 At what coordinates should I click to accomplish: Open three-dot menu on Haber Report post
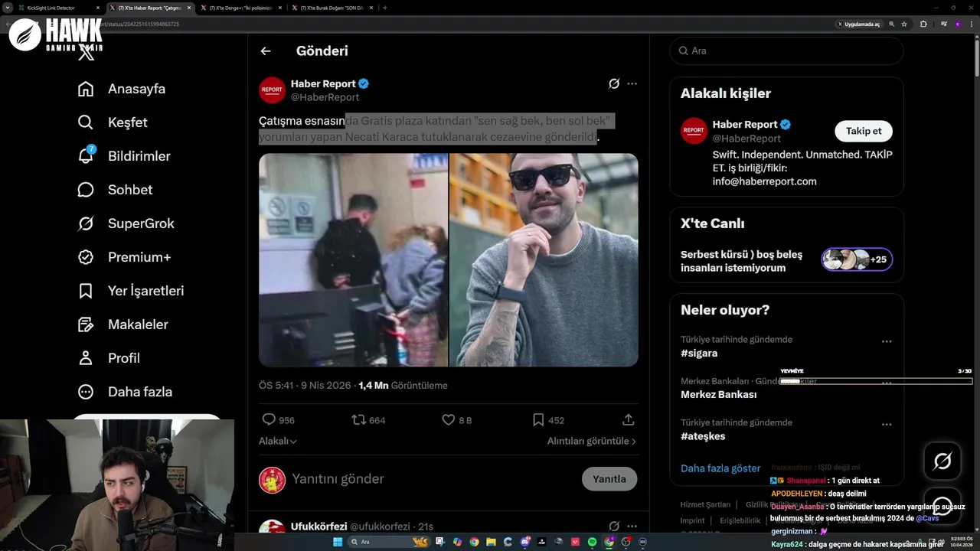(632, 83)
